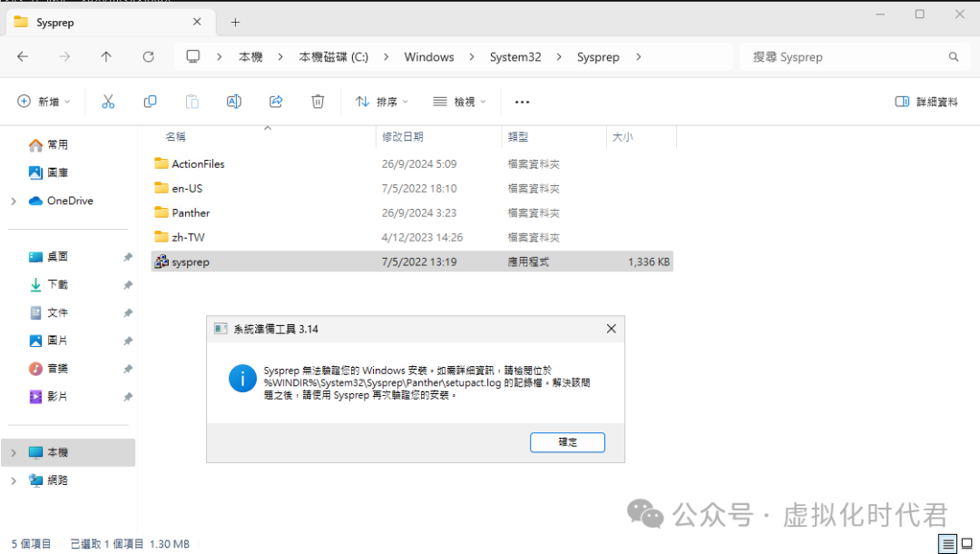
Task: Select OneDrive in navigation pane
Action: 61,201
